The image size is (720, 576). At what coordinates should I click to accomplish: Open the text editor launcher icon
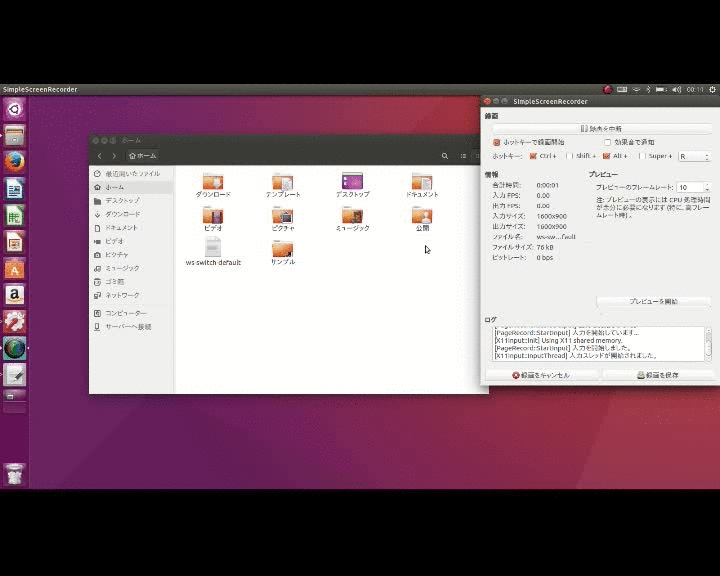tap(15, 375)
